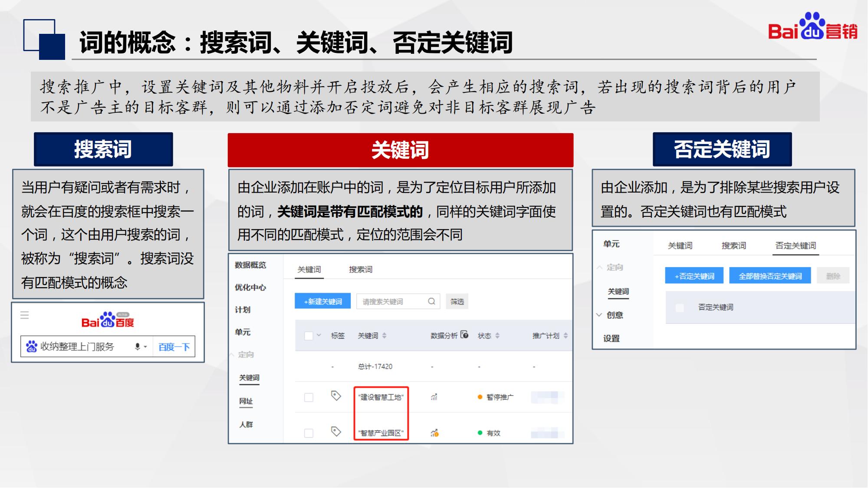Open the dropdown arrow beside the select-all checkbox
This screenshot has height=488, width=868.
319,335
